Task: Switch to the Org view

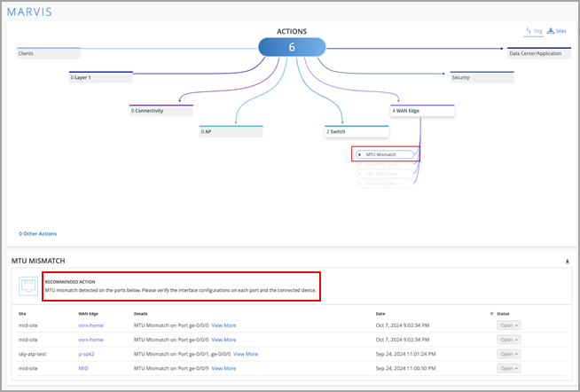Action: [x=537, y=30]
